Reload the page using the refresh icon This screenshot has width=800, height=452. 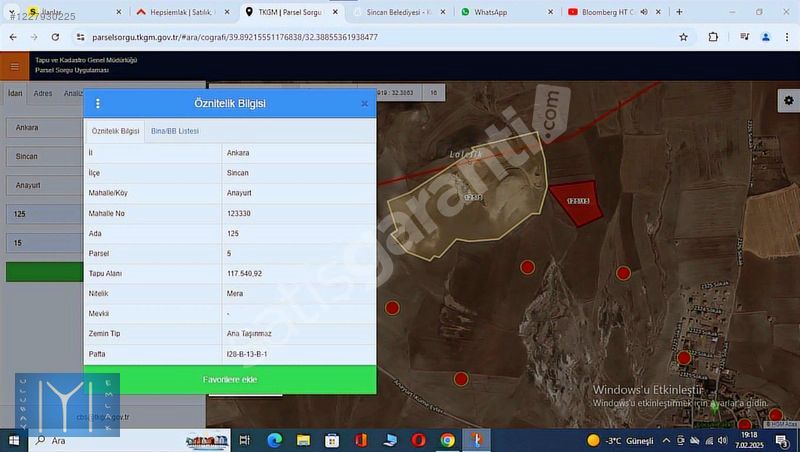pyautogui.click(x=54, y=37)
